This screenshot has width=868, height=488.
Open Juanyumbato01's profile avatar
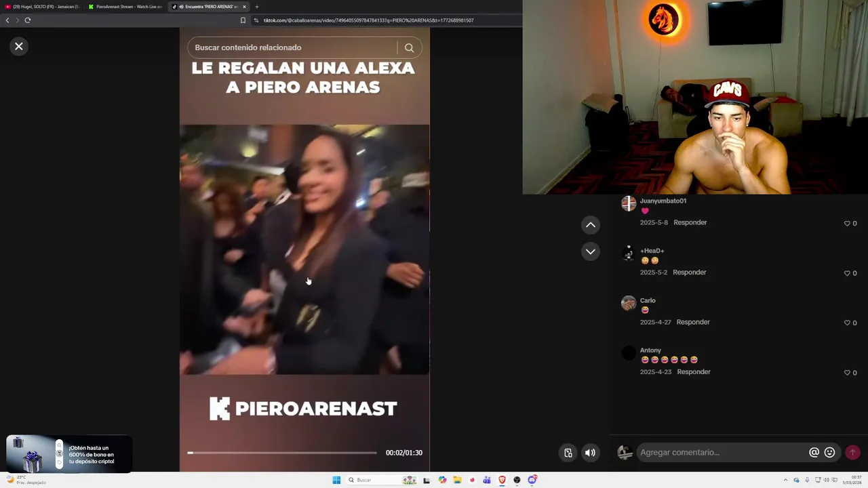click(629, 203)
